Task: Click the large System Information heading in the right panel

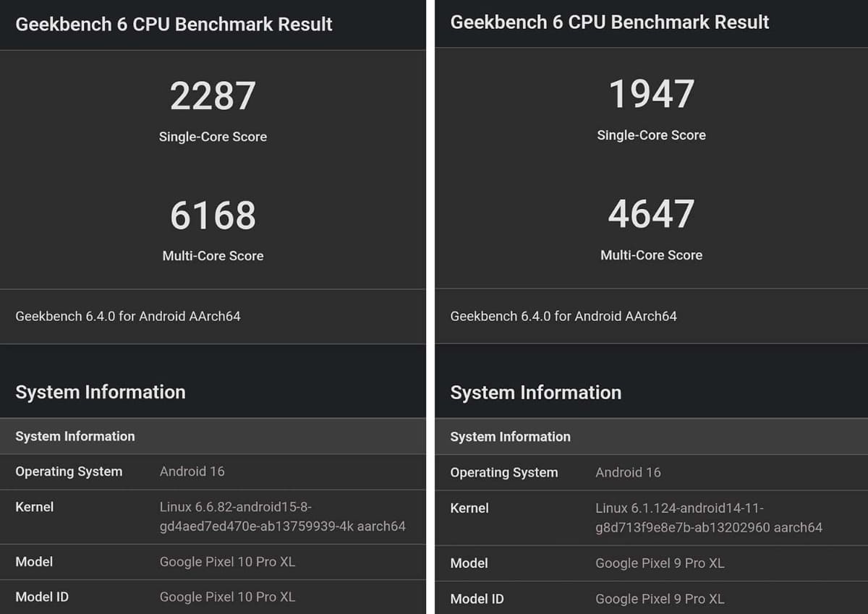Action: 535,393
